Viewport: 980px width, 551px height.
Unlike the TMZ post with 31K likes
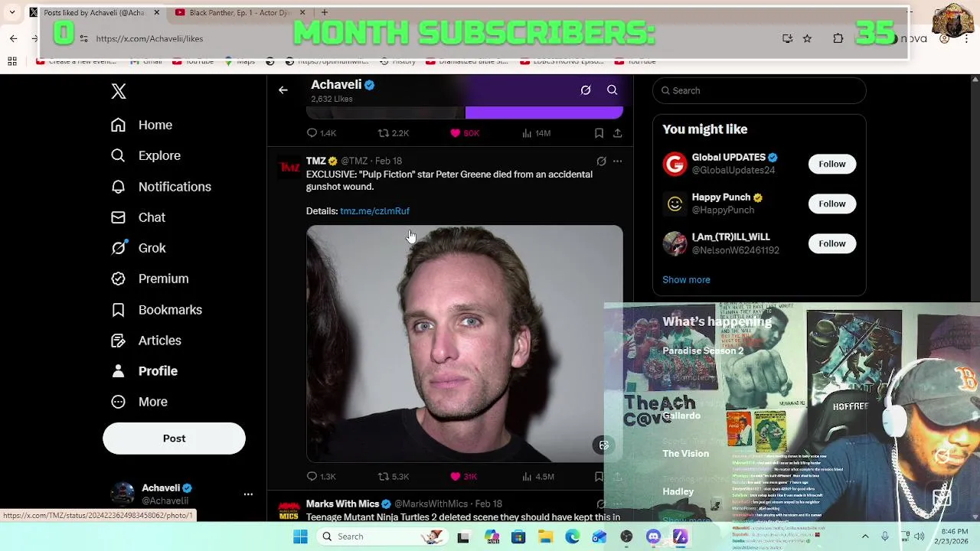coord(464,477)
